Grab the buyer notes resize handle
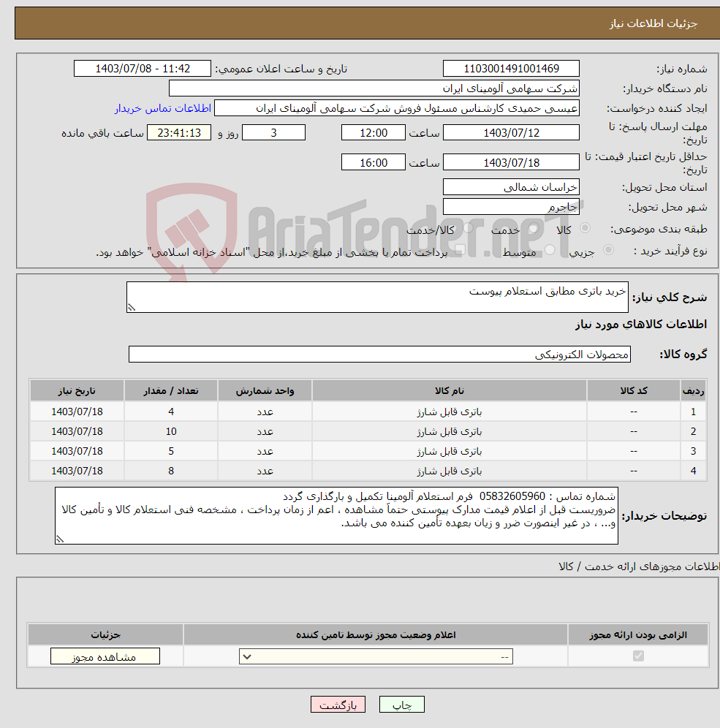The width and height of the screenshot is (720, 728). click(x=60, y=539)
